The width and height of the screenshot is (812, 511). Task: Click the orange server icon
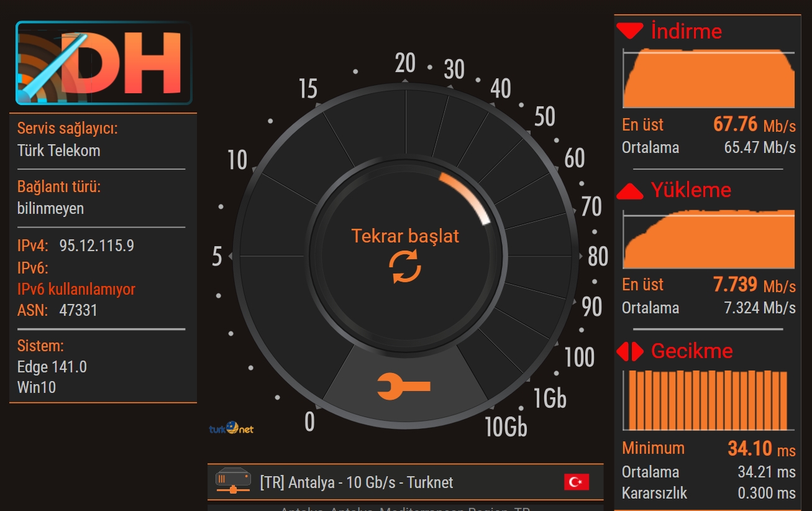tap(233, 481)
